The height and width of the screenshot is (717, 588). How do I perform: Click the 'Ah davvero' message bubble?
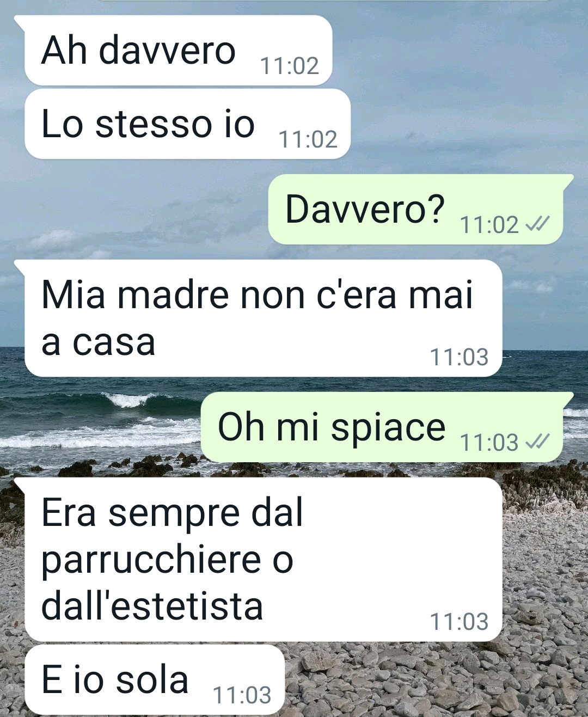point(178,50)
